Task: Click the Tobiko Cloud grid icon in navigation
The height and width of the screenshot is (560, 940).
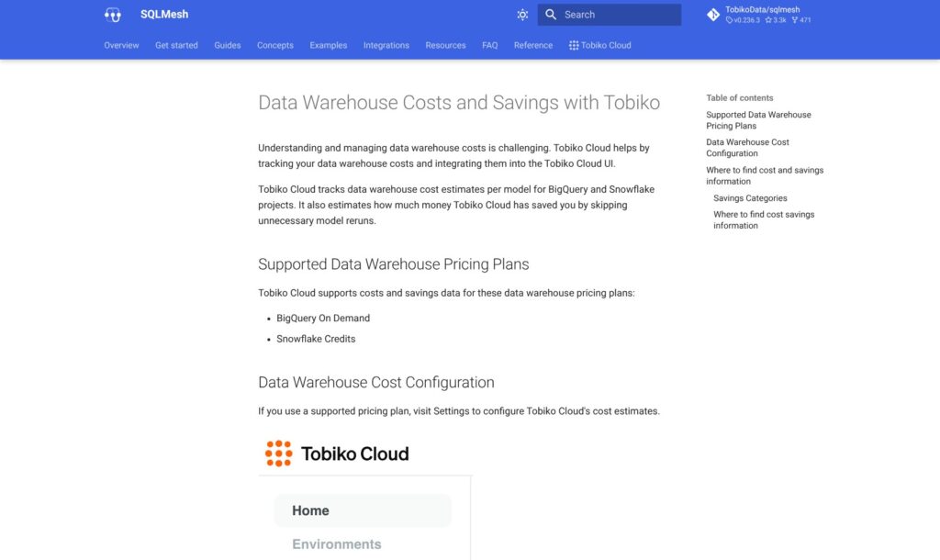Action: tap(574, 46)
